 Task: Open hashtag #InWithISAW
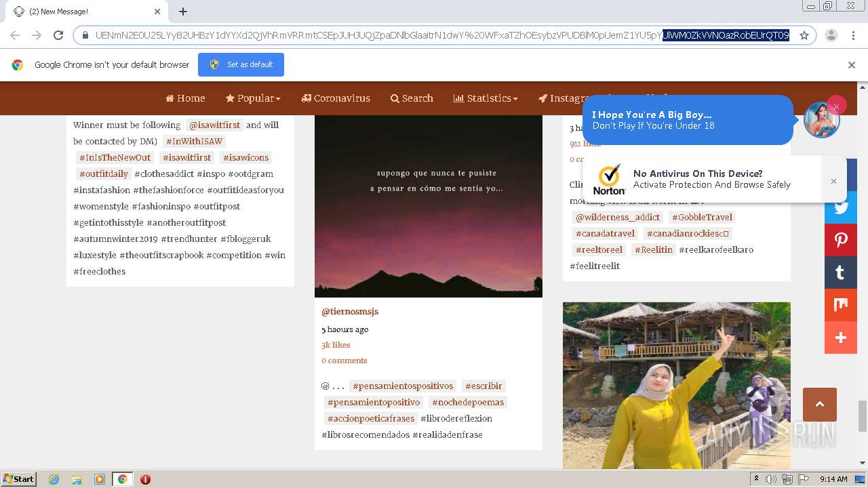coord(194,141)
